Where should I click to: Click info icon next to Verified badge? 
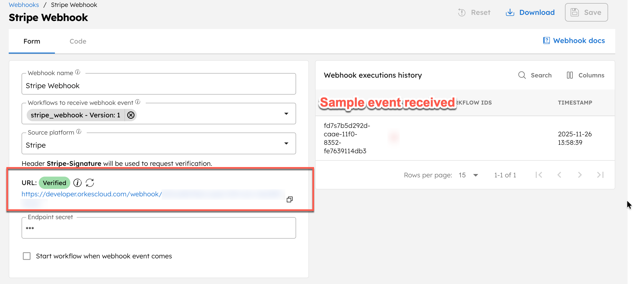[77, 182]
